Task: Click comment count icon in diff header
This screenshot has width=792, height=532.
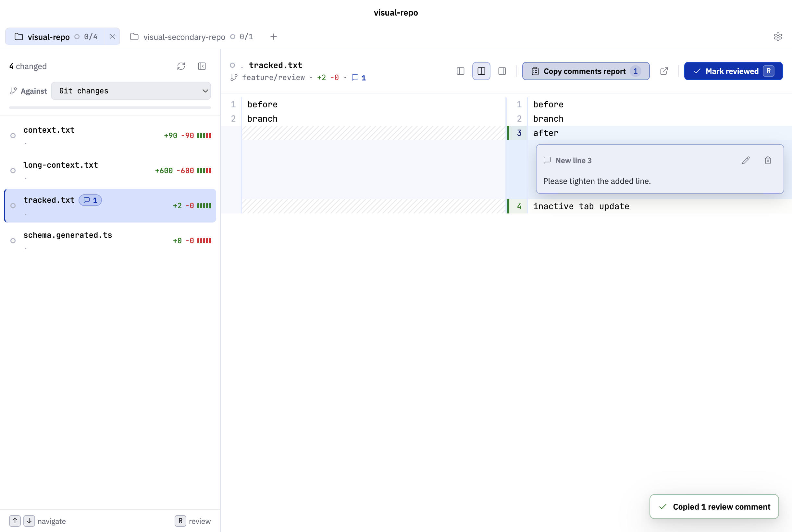Action: click(358, 78)
